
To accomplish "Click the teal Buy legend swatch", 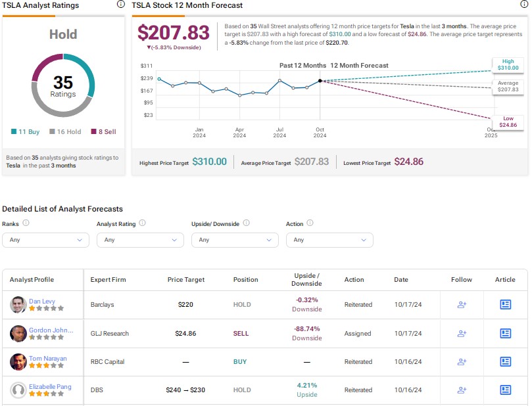I will (x=14, y=131).
